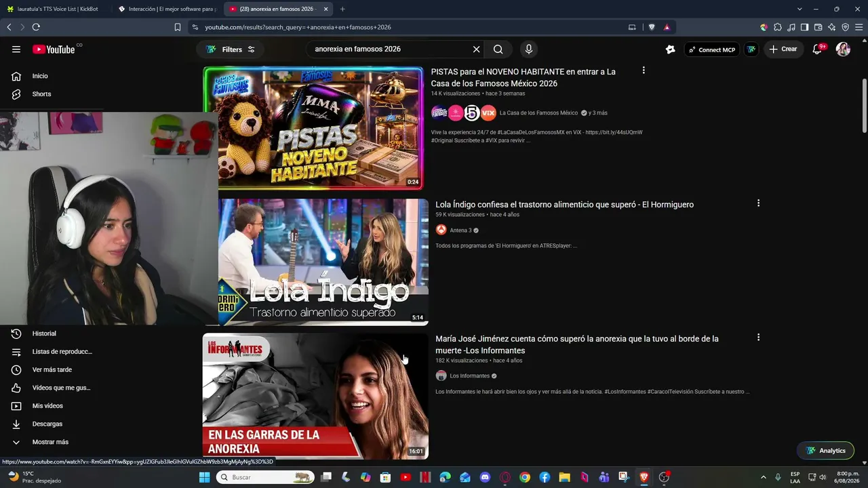Open the vidIQ Analytics button
Screen dimensions: 868x488
[x=826, y=451]
